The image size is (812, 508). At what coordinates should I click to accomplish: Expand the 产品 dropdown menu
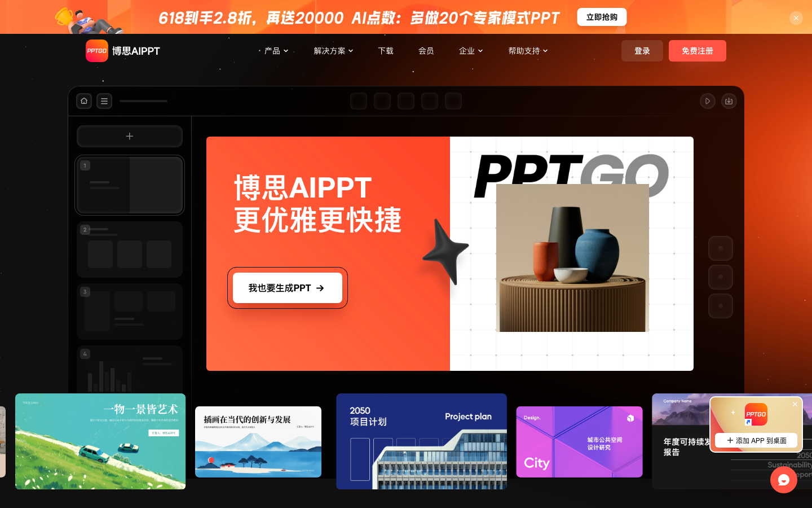coord(276,51)
